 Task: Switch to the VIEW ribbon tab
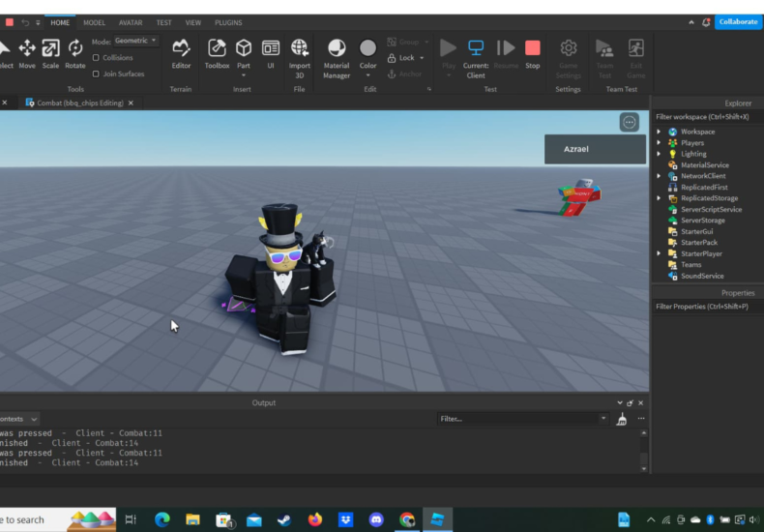coord(193,22)
